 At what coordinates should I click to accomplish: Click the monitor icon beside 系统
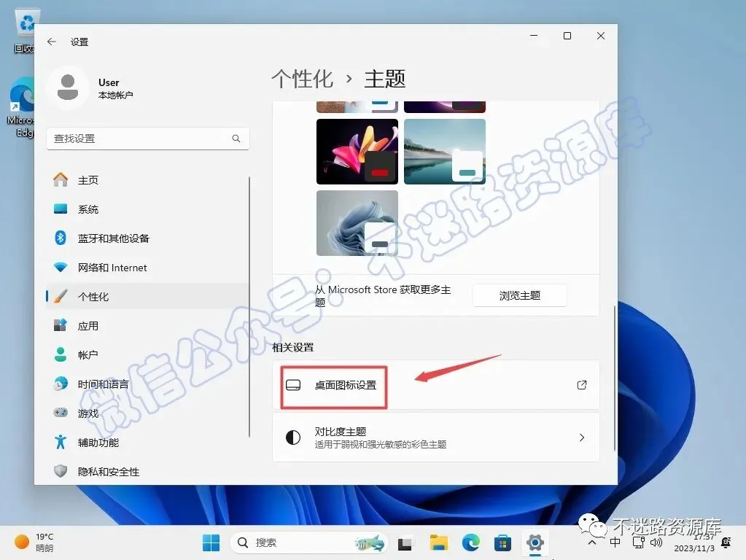[61, 209]
